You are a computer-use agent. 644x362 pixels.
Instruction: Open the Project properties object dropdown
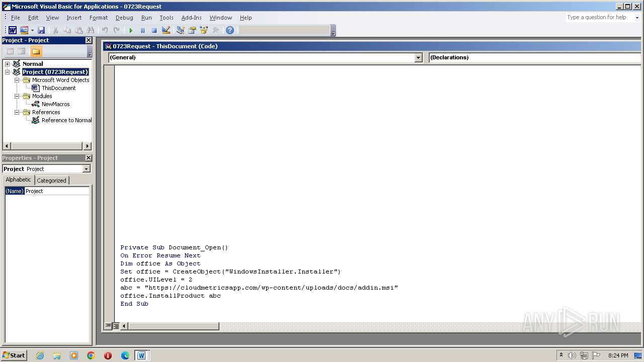[86, 169]
